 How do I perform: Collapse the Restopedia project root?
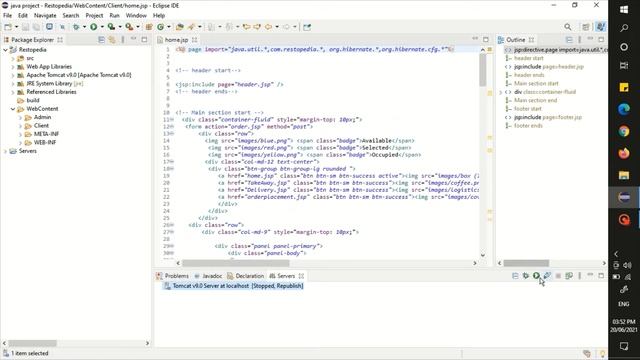tap(5, 50)
